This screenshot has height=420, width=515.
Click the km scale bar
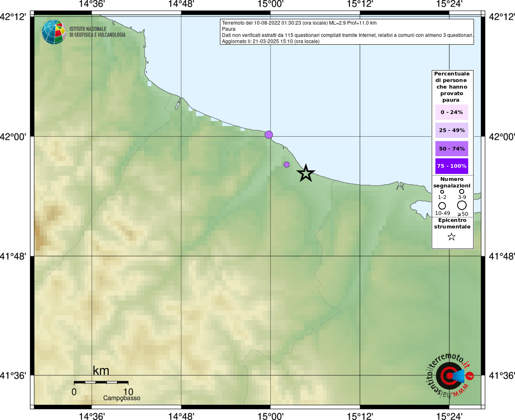click(101, 382)
